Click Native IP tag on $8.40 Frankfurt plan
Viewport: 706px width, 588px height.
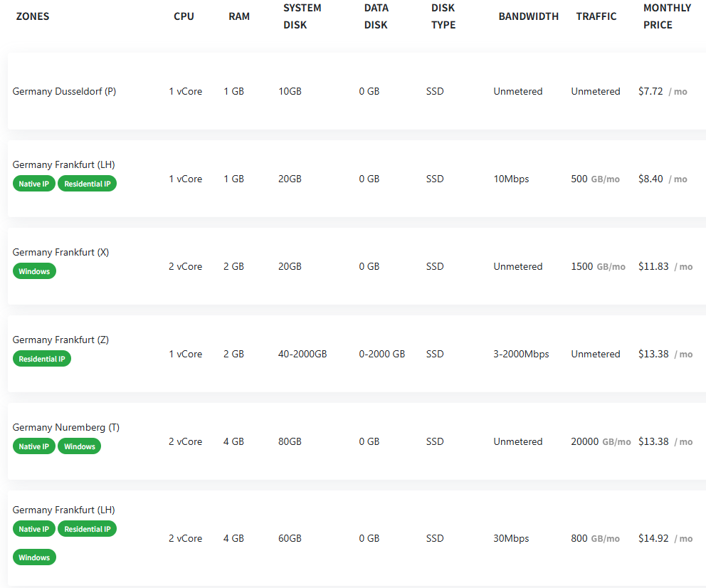(x=33, y=184)
